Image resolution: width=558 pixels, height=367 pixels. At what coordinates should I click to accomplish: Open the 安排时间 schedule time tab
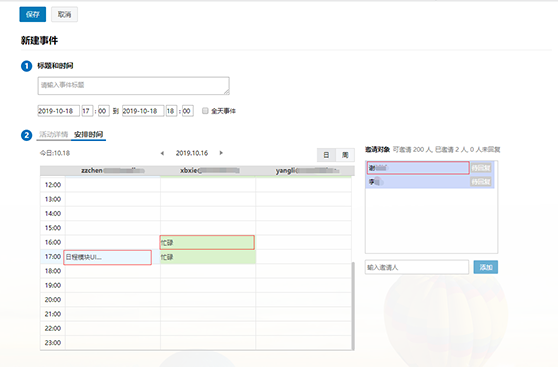(89, 134)
